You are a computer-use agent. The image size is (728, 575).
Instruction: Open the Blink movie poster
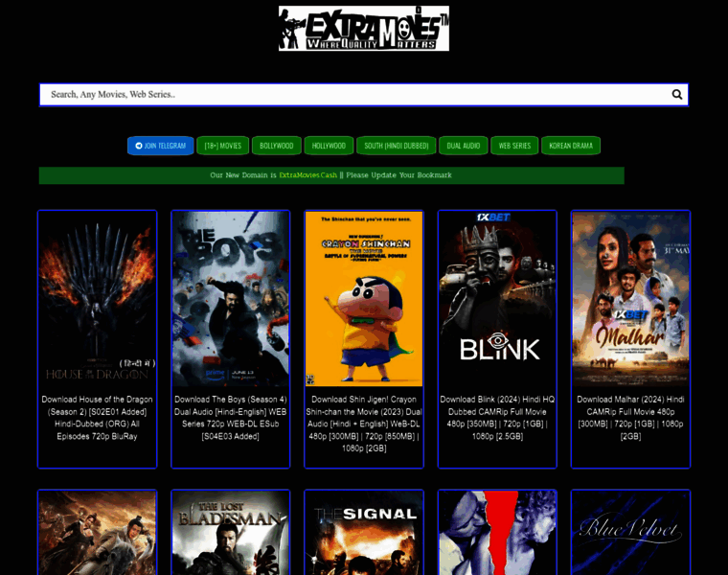[x=497, y=299]
